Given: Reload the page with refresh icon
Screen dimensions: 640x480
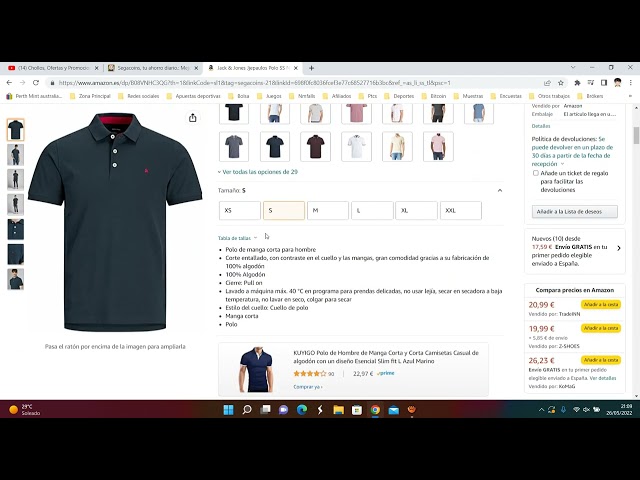Looking at the screenshot, I should [x=36, y=82].
